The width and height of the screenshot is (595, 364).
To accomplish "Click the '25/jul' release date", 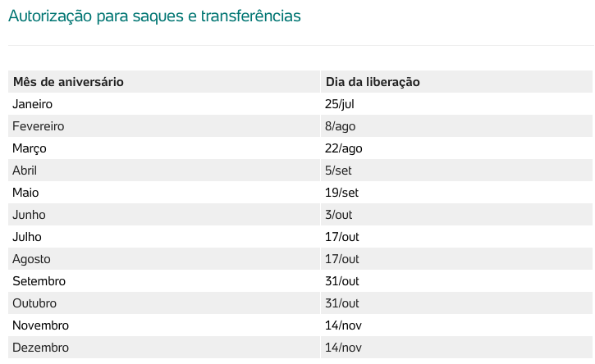I will coord(339,104).
